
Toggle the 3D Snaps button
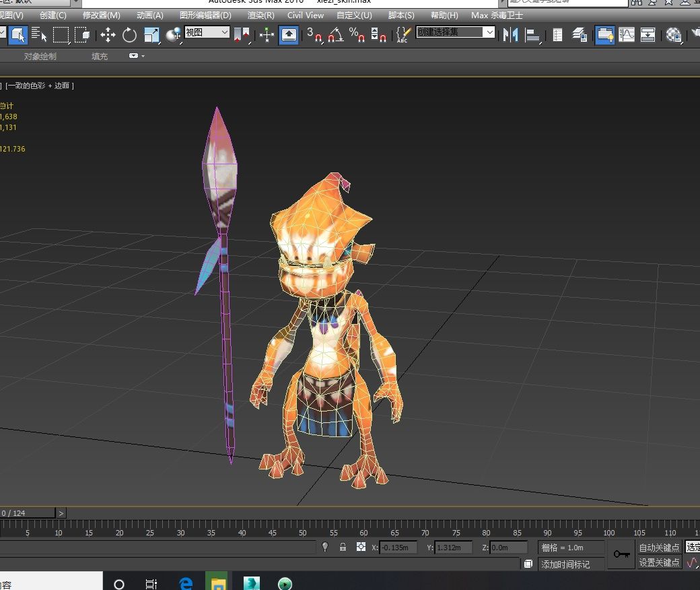point(314,35)
